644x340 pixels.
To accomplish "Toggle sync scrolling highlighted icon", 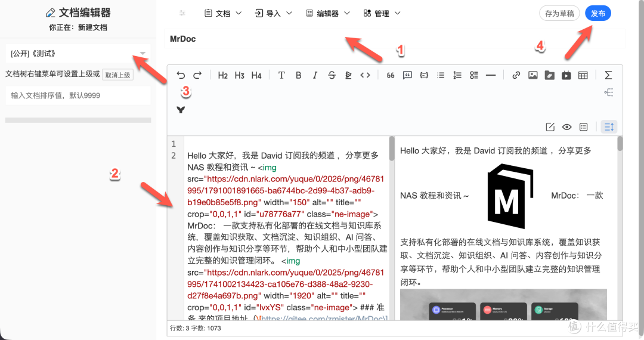I will pyautogui.click(x=609, y=127).
